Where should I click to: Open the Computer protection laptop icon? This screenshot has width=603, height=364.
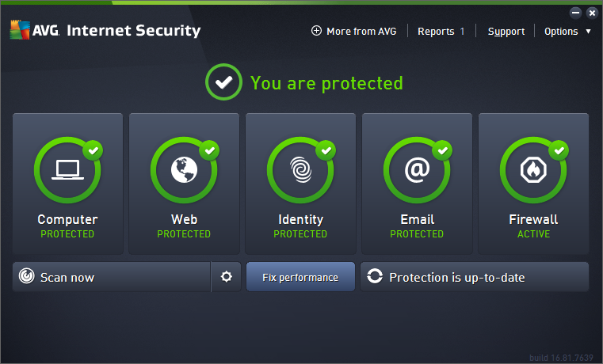coord(67,171)
